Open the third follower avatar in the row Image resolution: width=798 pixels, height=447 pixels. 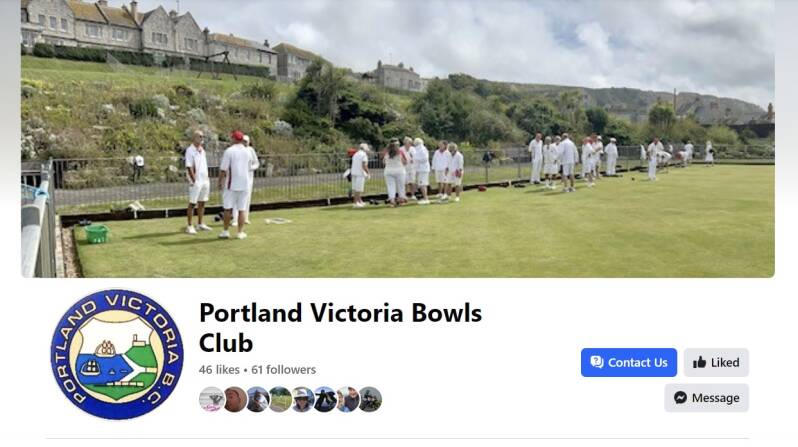pos(258,399)
